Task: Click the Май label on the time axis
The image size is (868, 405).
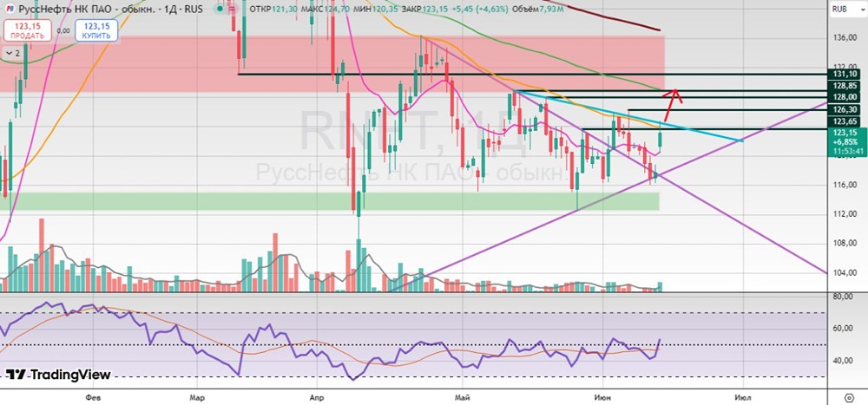Action: tap(463, 397)
